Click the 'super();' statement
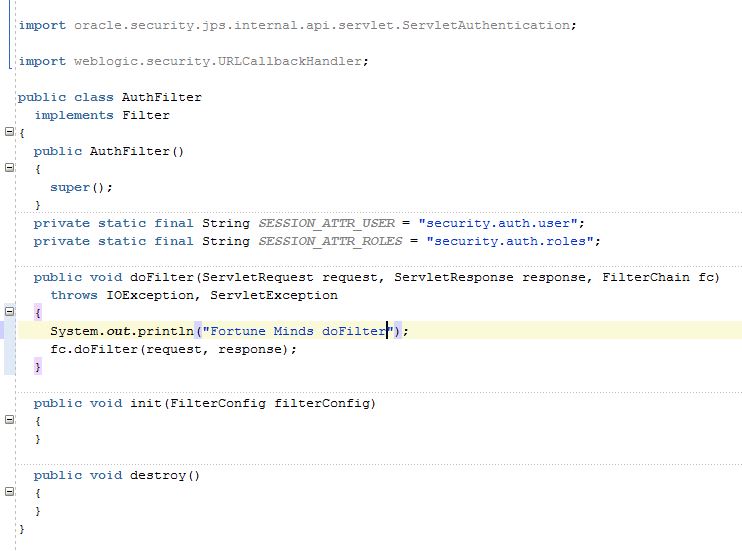Viewport: 742px width, 551px height. click(81, 187)
